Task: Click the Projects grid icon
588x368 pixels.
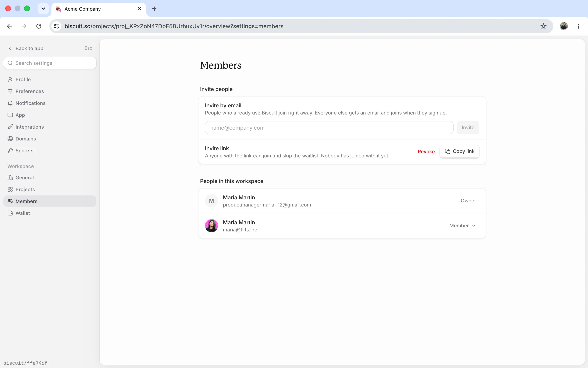Action: click(10, 189)
